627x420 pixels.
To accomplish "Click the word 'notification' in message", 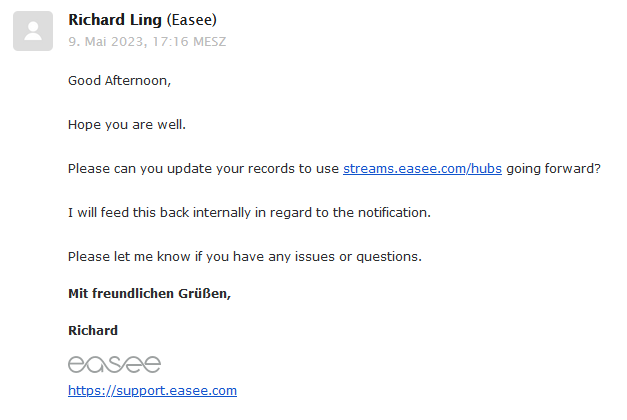I will coord(392,212).
